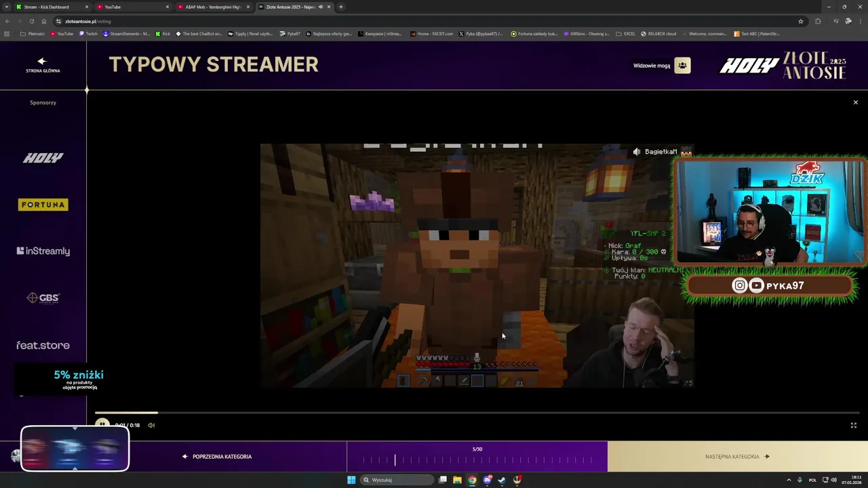Click the Wyszukaj taskbar search box

397,480
